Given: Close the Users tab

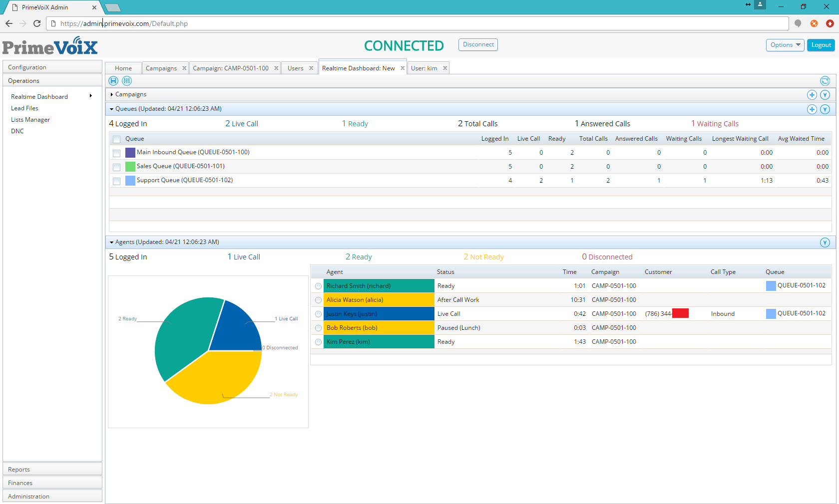Looking at the screenshot, I should (311, 68).
